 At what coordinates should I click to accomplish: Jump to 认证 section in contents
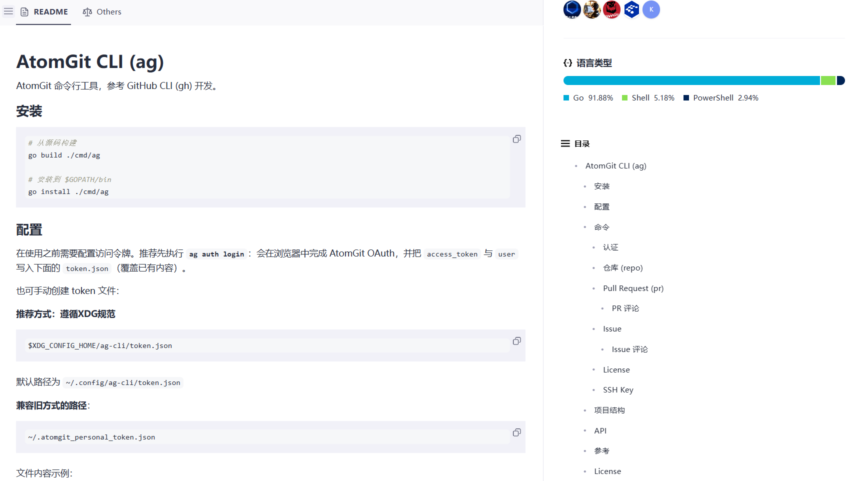click(610, 247)
